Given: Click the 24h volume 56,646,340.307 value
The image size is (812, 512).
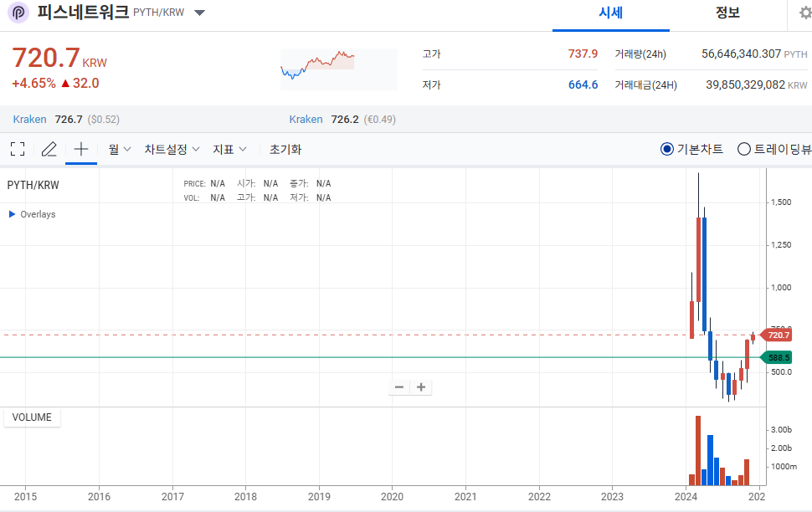Looking at the screenshot, I should pos(741,54).
